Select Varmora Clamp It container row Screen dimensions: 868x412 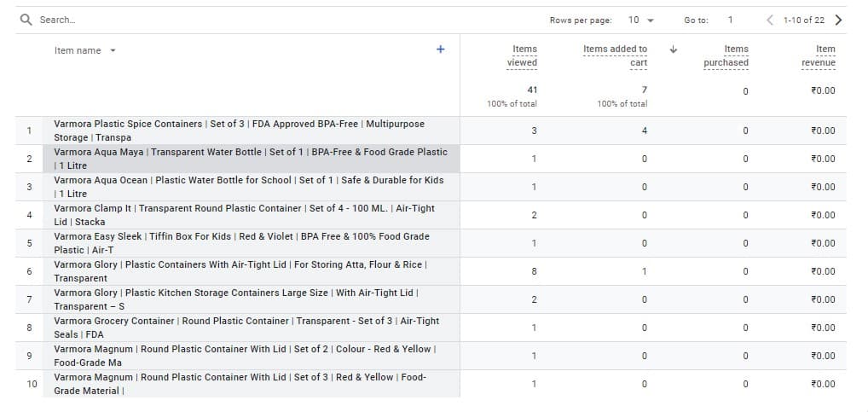tap(244, 215)
